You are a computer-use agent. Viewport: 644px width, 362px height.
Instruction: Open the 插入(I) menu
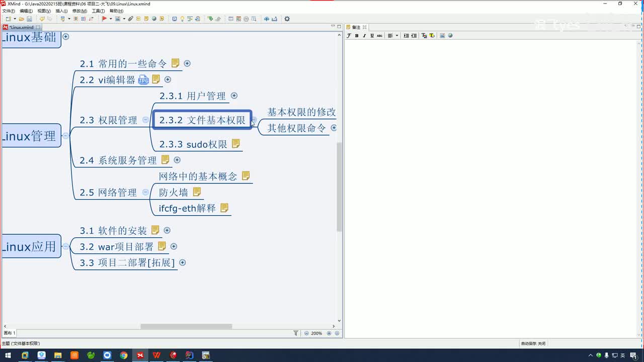click(61, 11)
